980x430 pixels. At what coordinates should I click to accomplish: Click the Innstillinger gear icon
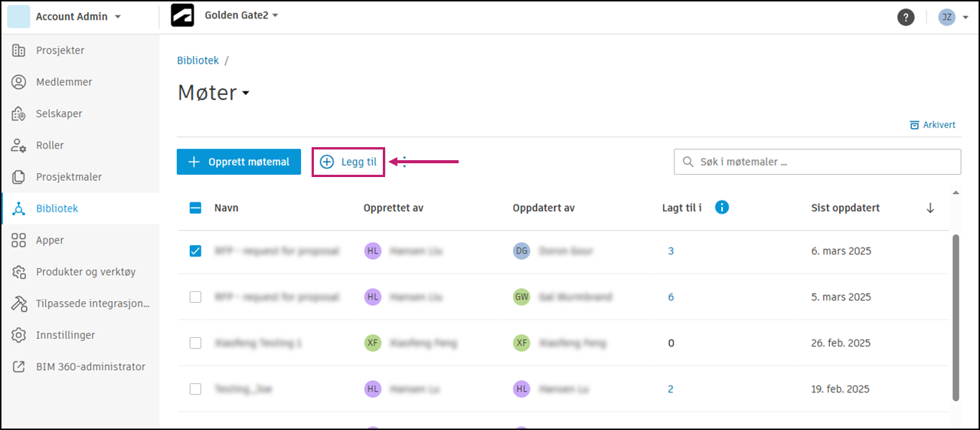[x=19, y=335]
